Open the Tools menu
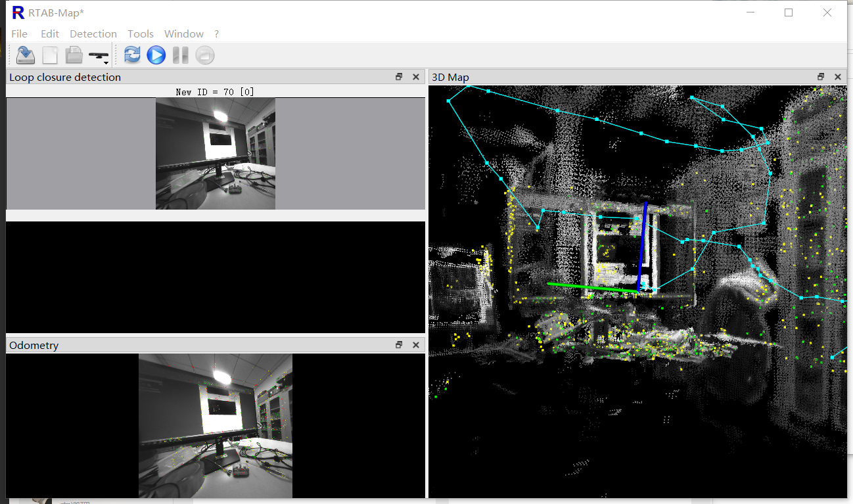Screen dimensions: 853x504 click(141, 34)
